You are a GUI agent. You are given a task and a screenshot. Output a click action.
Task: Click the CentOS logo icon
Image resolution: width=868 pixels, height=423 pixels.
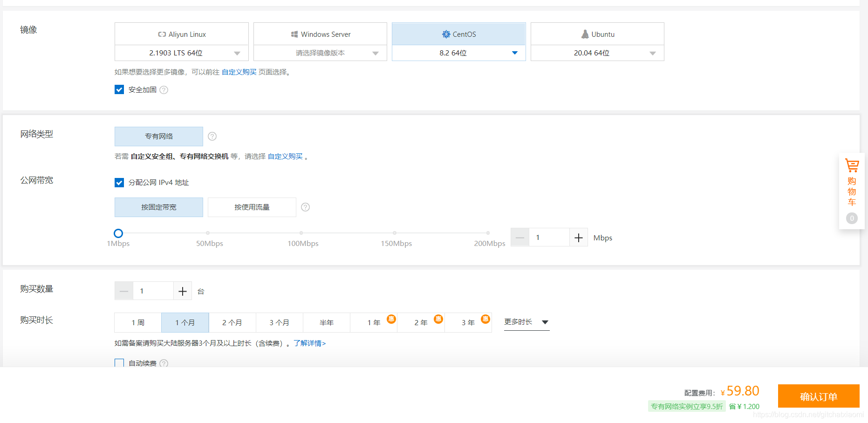click(446, 34)
